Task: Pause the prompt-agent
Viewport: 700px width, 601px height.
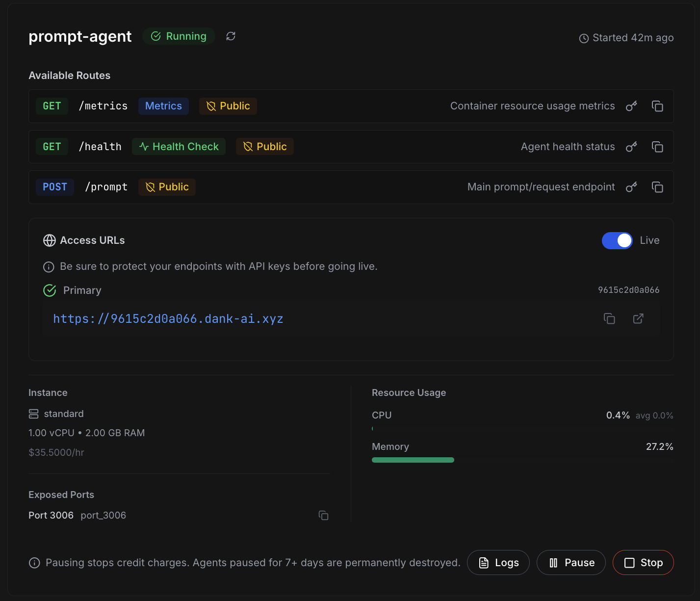Action: [571, 562]
